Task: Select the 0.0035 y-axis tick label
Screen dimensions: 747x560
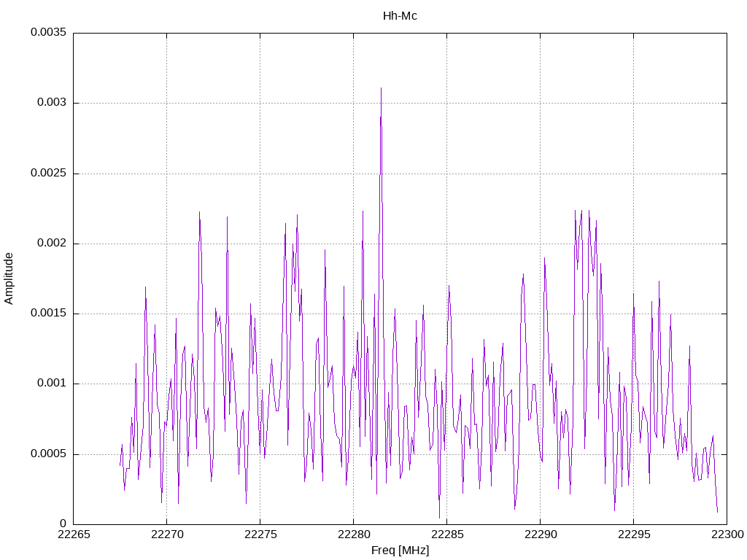Action: click(x=48, y=33)
